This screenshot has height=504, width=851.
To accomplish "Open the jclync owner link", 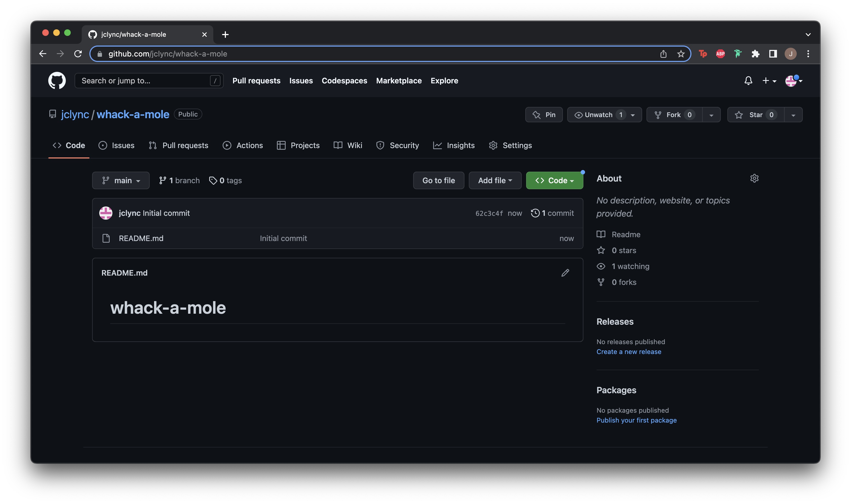I will point(75,114).
